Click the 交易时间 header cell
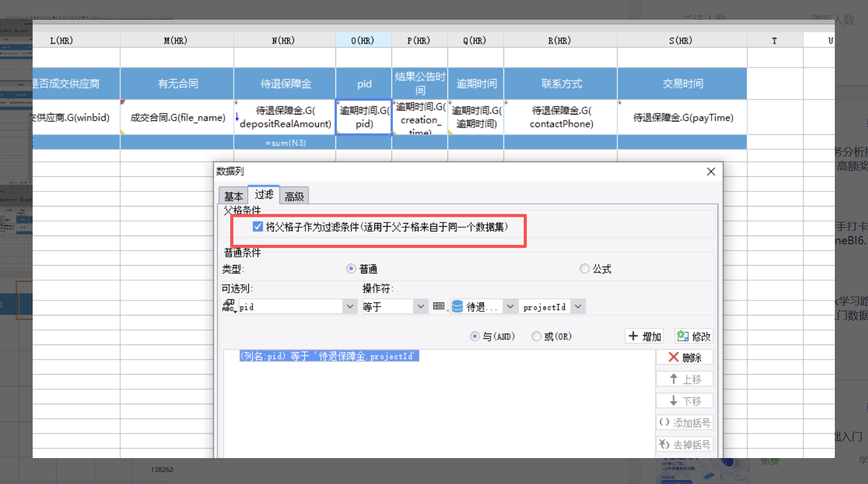This screenshot has height=484, width=868. (x=682, y=84)
